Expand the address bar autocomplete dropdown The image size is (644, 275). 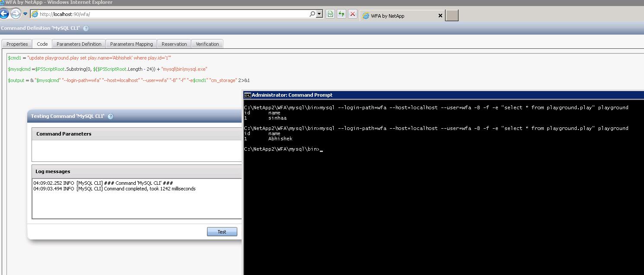319,14
